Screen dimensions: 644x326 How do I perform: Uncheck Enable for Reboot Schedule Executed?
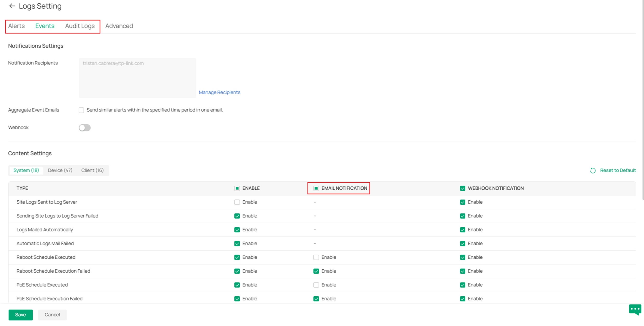click(237, 257)
